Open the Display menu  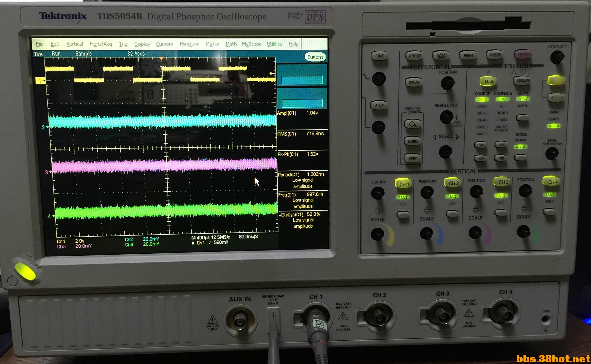point(142,44)
